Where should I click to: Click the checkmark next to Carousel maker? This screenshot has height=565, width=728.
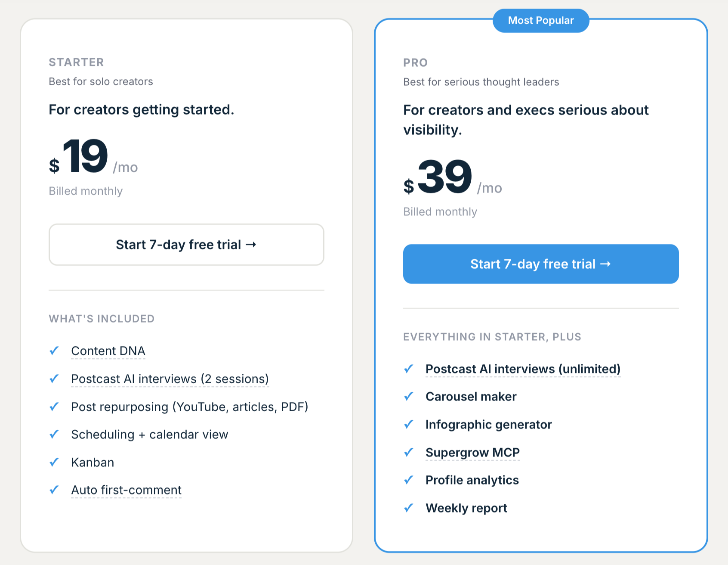coord(409,397)
